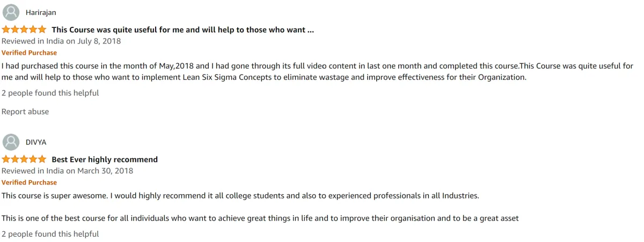Click Verified Purchase under DIVYA's review
This screenshot has height=242, width=644.
29,182
